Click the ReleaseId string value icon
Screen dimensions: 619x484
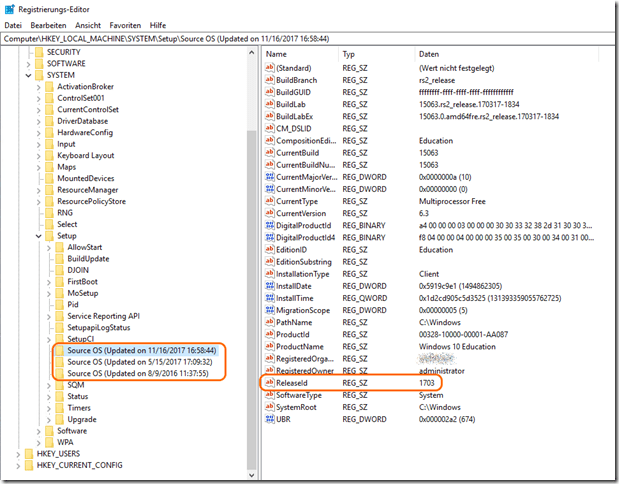pyautogui.click(x=269, y=382)
